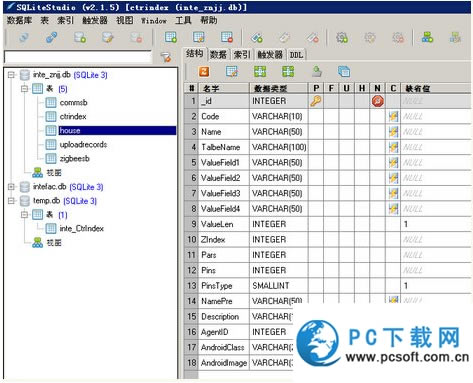Screen dimensions: 473x383
Task: Select the ctrindex table in tree
Action: pyautogui.click(x=73, y=117)
